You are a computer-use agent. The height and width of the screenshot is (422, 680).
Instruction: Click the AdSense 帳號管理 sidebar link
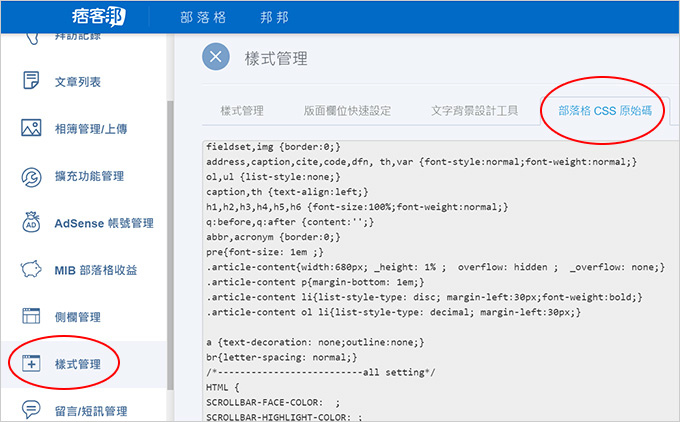pos(104,223)
